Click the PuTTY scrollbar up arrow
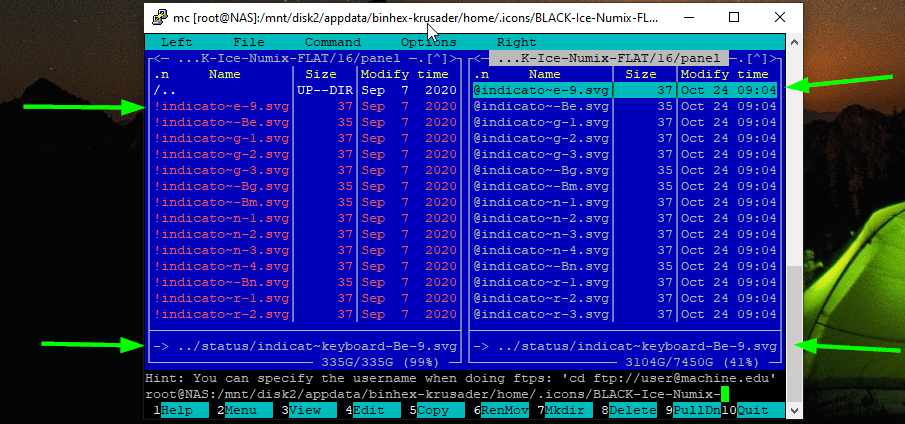This screenshot has height=424, width=905. [x=794, y=42]
